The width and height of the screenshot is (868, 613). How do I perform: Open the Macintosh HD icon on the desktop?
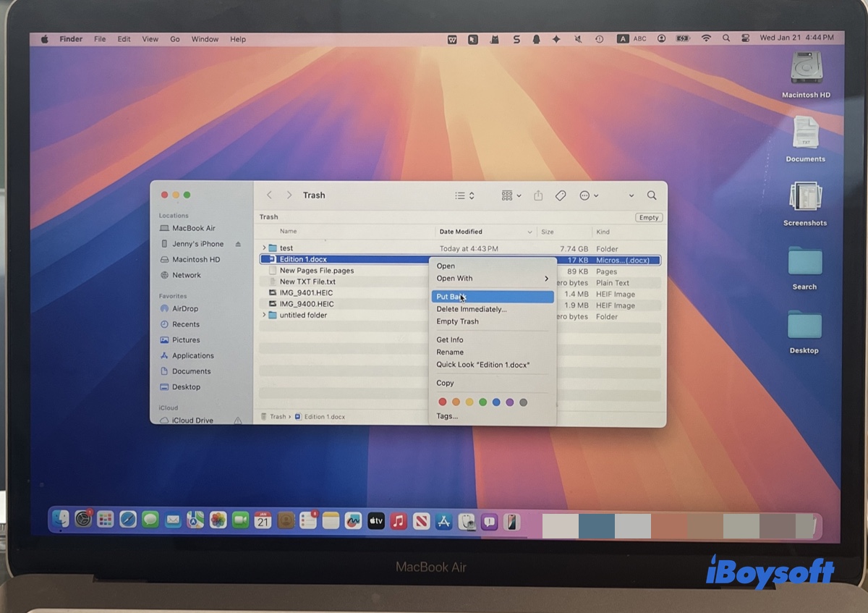(805, 70)
